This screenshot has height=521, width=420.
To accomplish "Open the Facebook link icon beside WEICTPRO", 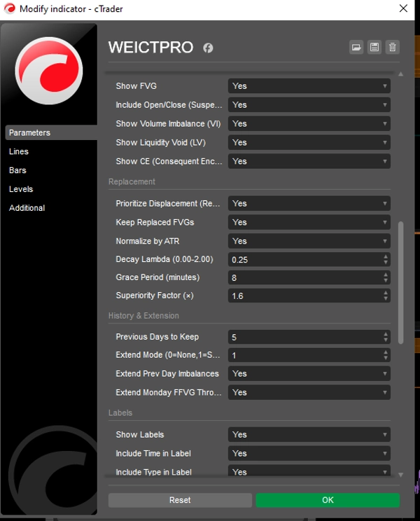I will [208, 48].
